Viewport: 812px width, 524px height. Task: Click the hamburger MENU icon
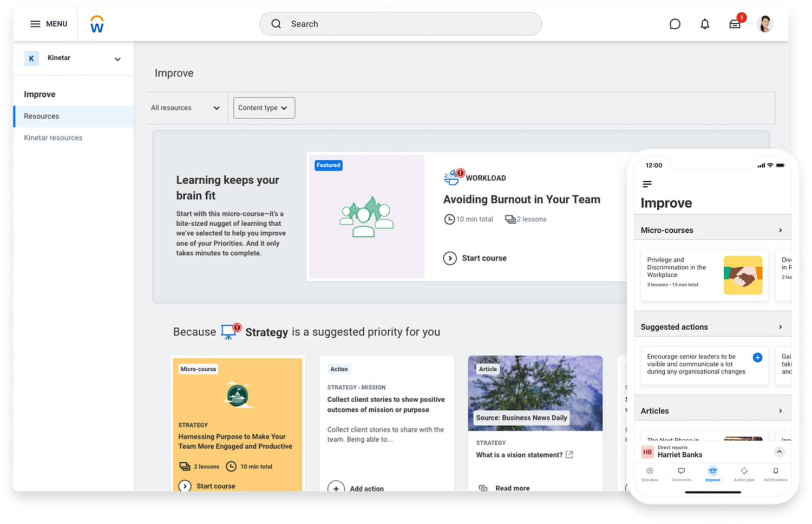point(35,24)
